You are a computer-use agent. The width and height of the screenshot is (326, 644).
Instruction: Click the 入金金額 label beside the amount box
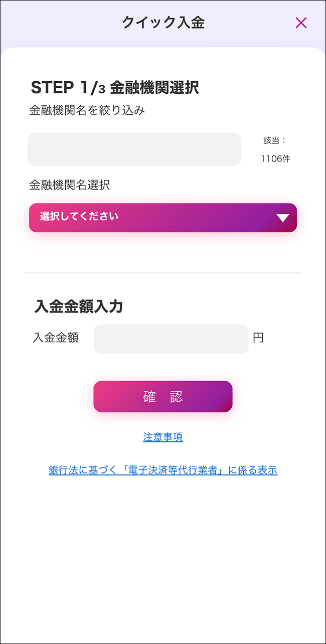(x=56, y=338)
